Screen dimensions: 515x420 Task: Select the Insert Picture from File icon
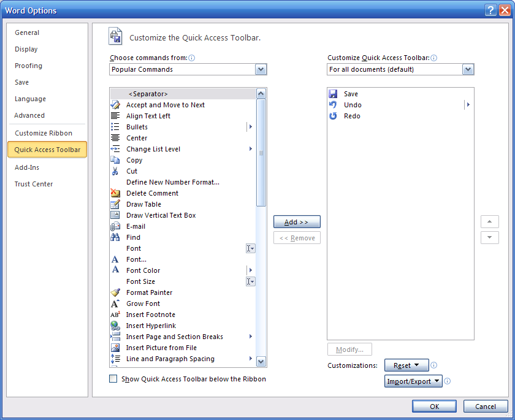(115, 348)
